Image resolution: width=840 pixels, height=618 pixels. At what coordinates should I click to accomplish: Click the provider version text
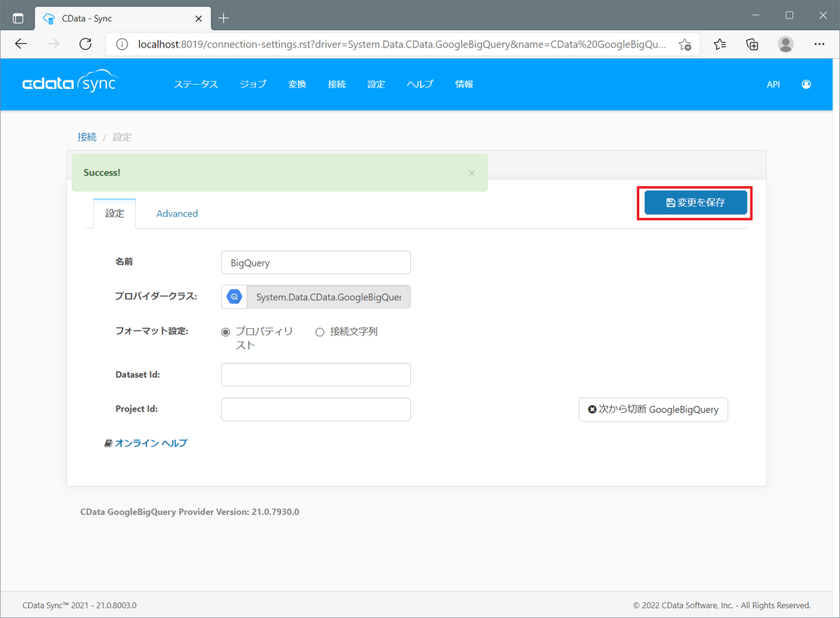(190, 512)
